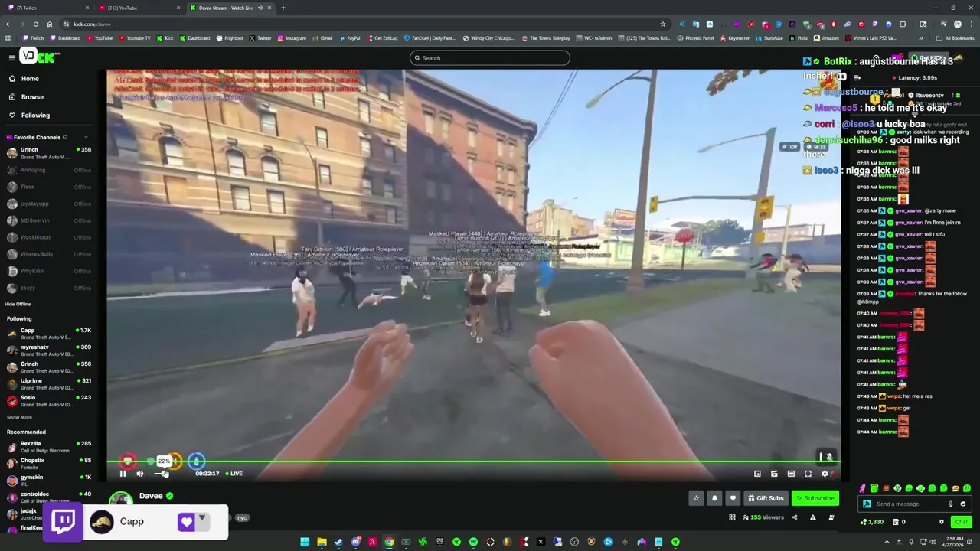This screenshot has height=551, width=980.
Task: Open the multi-view grid icon near viewers
Action: tap(732, 517)
